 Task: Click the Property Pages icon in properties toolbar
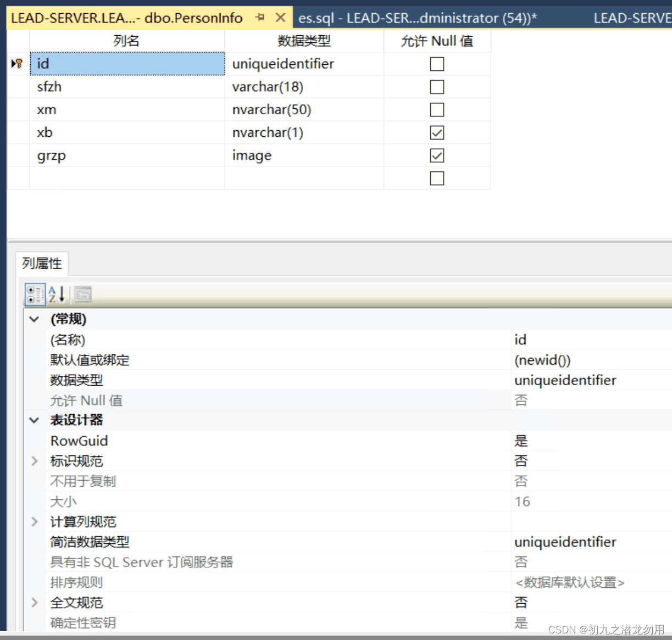tap(83, 294)
